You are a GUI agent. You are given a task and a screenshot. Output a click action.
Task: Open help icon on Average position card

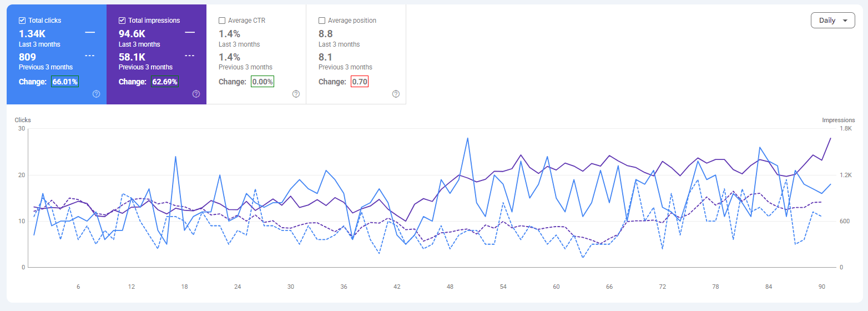point(396,94)
